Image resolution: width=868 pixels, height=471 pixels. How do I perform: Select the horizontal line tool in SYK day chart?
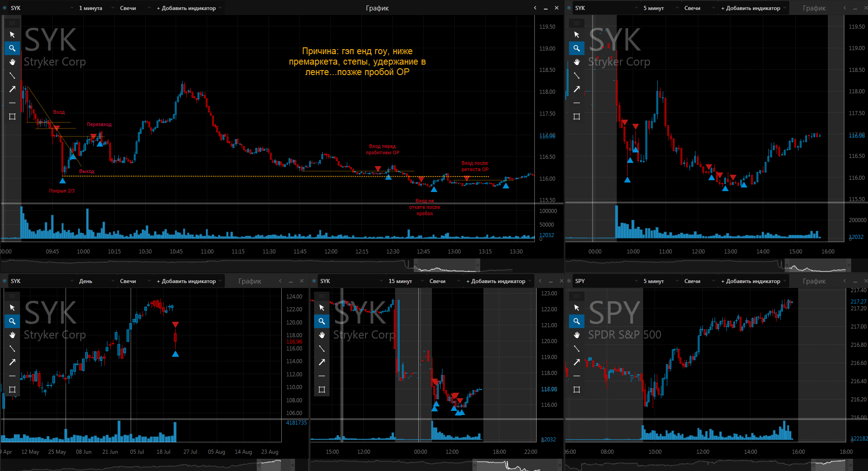(12, 376)
